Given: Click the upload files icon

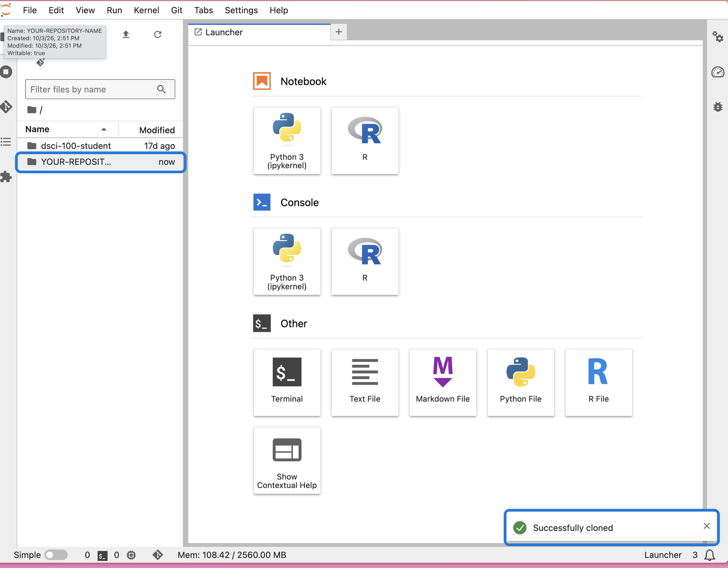Looking at the screenshot, I should [x=126, y=34].
